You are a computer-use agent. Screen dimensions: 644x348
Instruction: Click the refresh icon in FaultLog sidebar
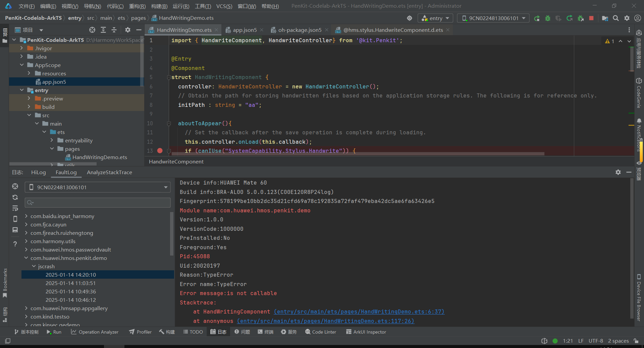15,197
